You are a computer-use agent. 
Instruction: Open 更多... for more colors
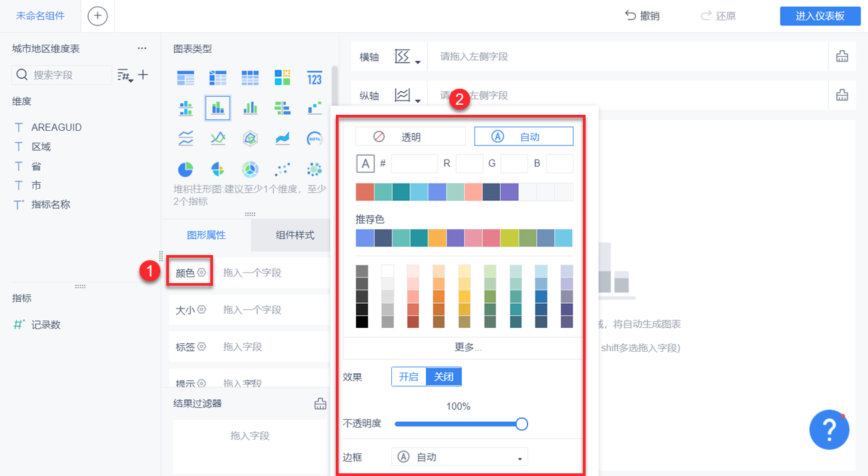[x=468, y=347]
